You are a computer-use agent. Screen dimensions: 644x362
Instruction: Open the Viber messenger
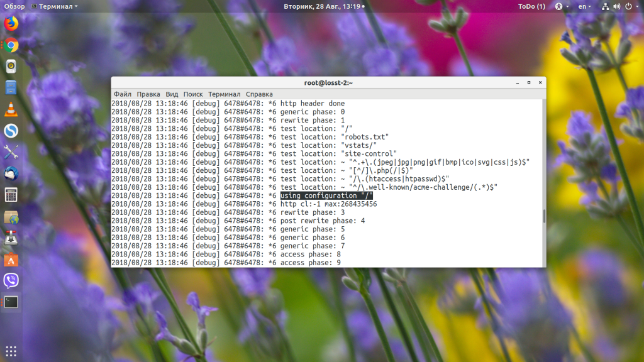tap(11, 280)
